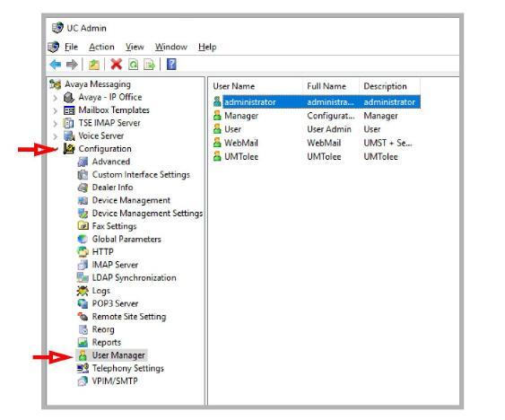This screenshot has width=505, height=420.
Task: Click the Avaya - IP Office node icon
Action: (69, 97)
